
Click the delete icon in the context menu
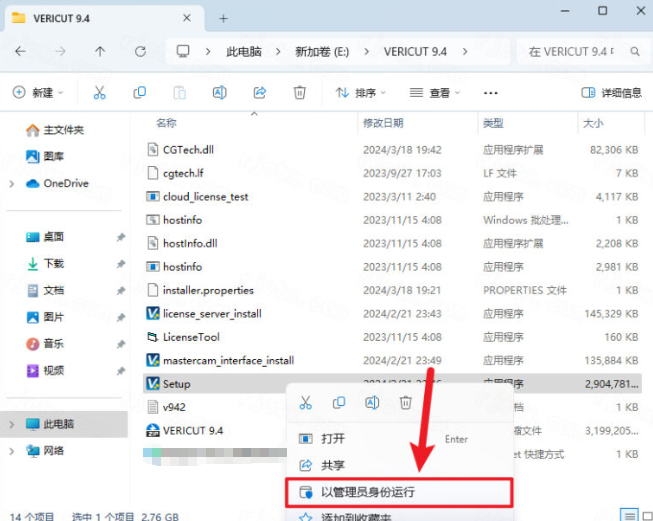pos(405,402)
